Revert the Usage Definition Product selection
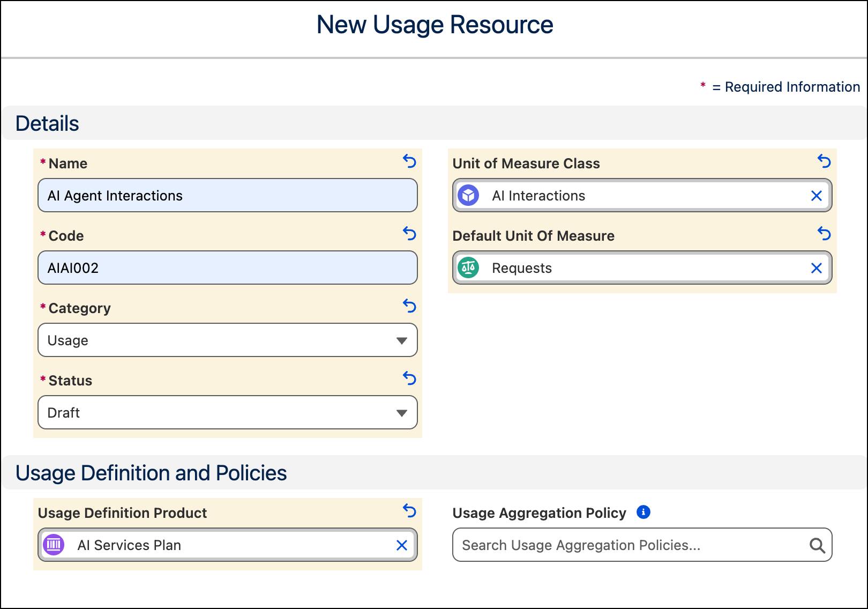 (x=409, y=510)
